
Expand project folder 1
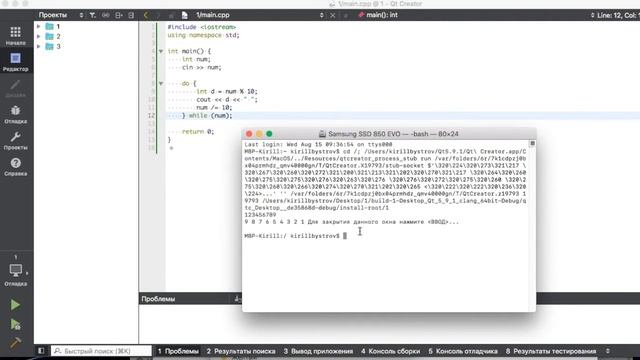coord(39,26)
